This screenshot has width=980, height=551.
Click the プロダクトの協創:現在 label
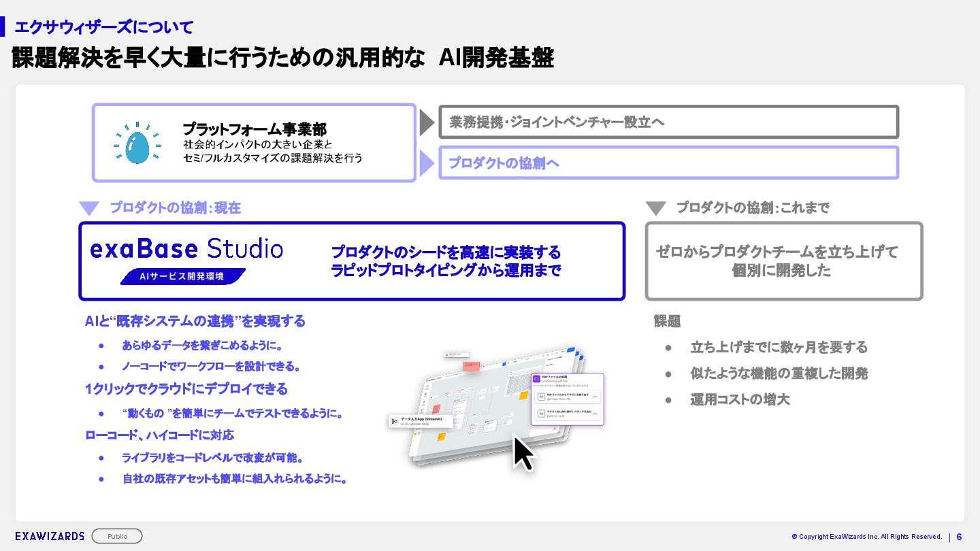[x=176, y=208]
